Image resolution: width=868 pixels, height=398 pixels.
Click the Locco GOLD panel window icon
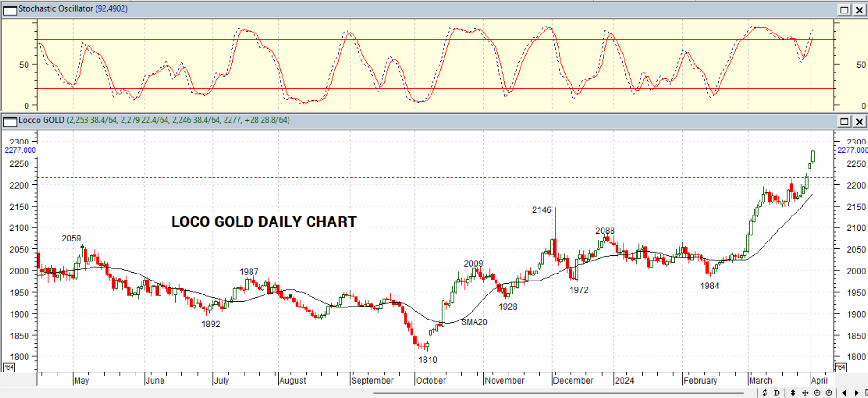click(10, 122)
